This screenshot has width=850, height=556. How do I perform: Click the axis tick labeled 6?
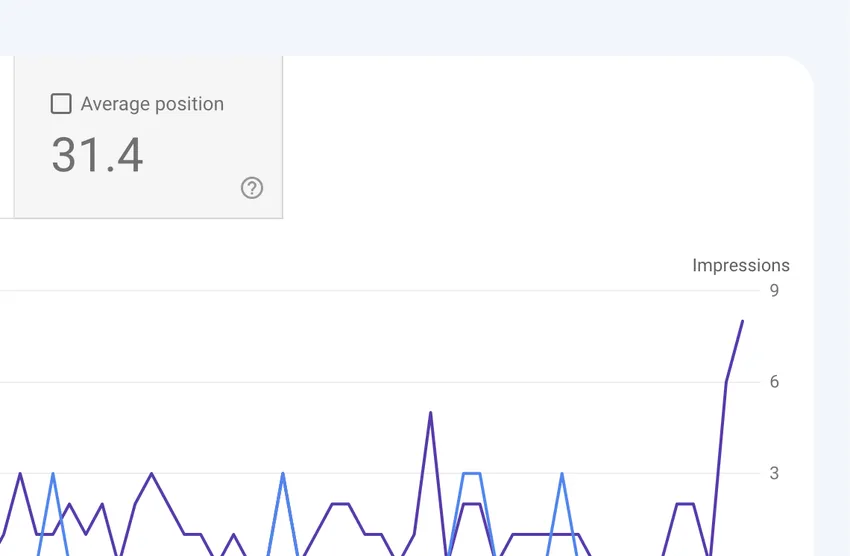[x=774, y=382]
